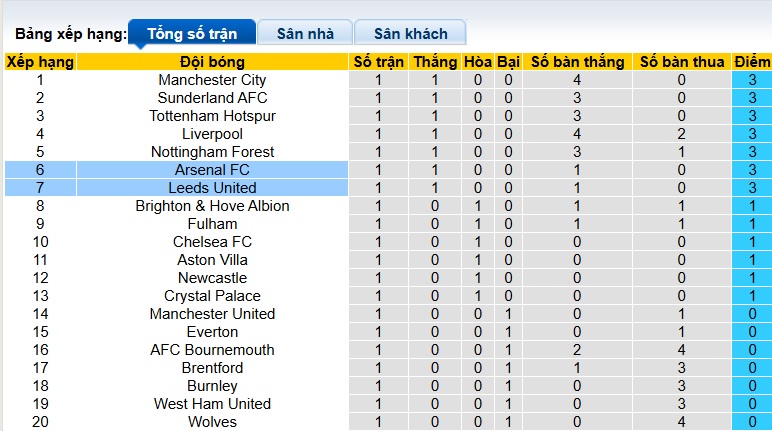Select the highlighted Leeds United row

tap(212, 188)
